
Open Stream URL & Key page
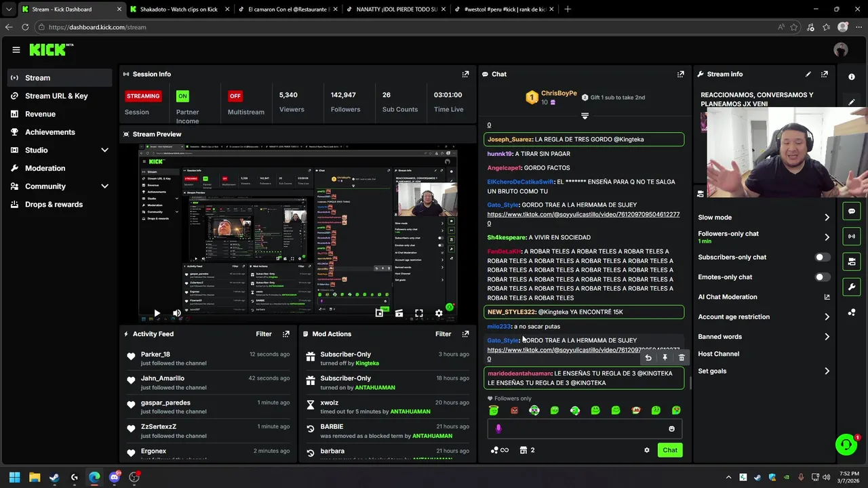point(60,96)
